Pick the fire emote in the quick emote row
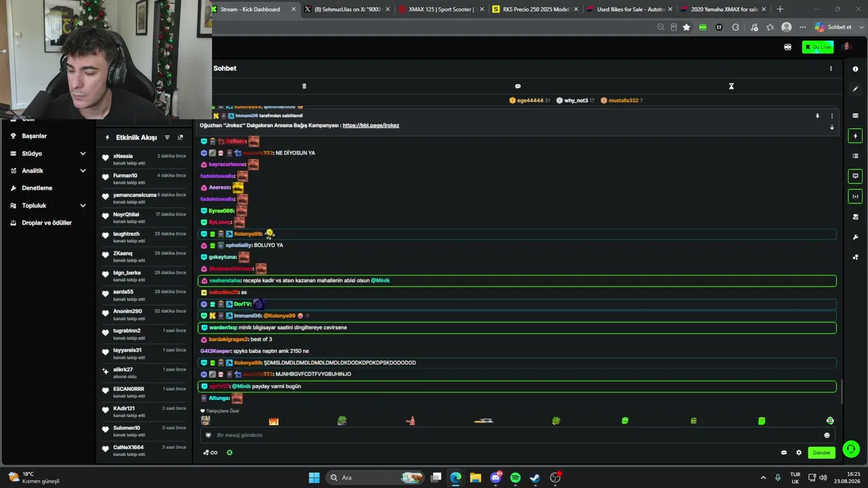 click(x=273, y=421)
